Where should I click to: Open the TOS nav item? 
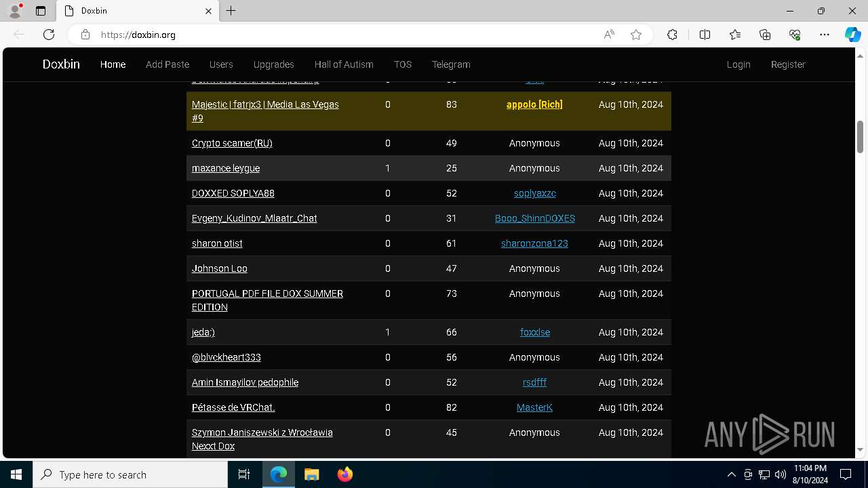click(403, 64)
